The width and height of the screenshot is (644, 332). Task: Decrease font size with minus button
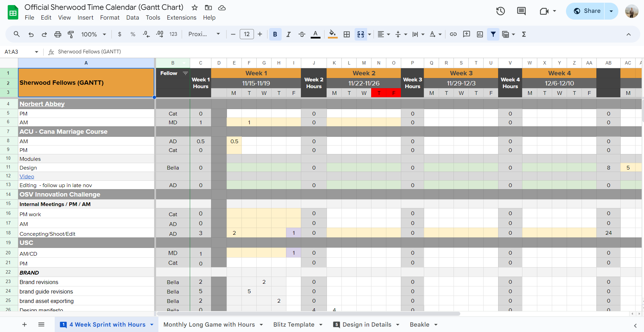click(x=233, y=34)
